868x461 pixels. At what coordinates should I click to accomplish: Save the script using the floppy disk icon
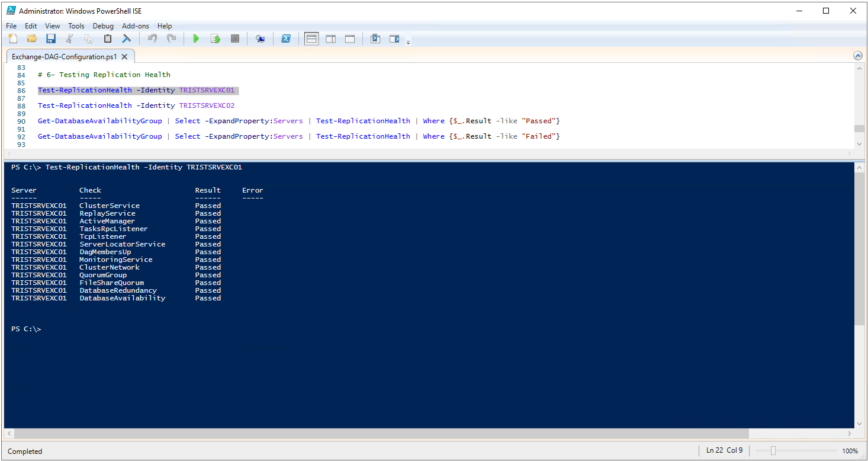pos(51,39)
